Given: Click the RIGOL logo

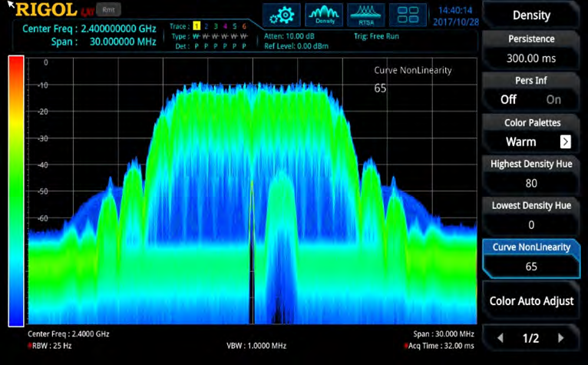Looking at the screenshot, I should tap(47, 9).
